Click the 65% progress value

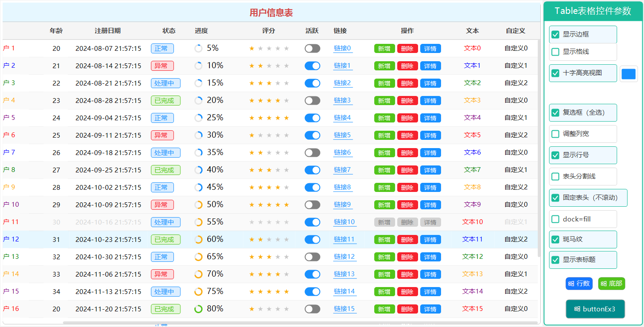(x=215, y=256)
